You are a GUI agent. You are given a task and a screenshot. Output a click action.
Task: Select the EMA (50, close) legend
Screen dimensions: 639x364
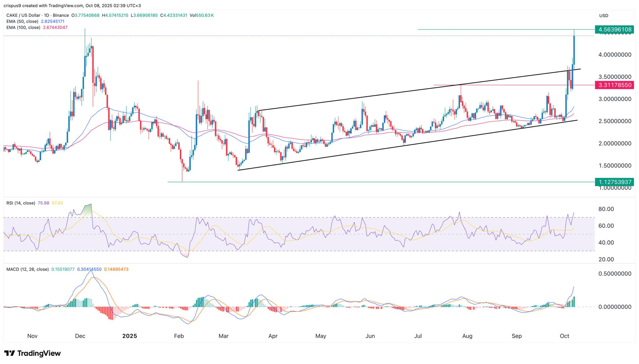tap(22, 22)
